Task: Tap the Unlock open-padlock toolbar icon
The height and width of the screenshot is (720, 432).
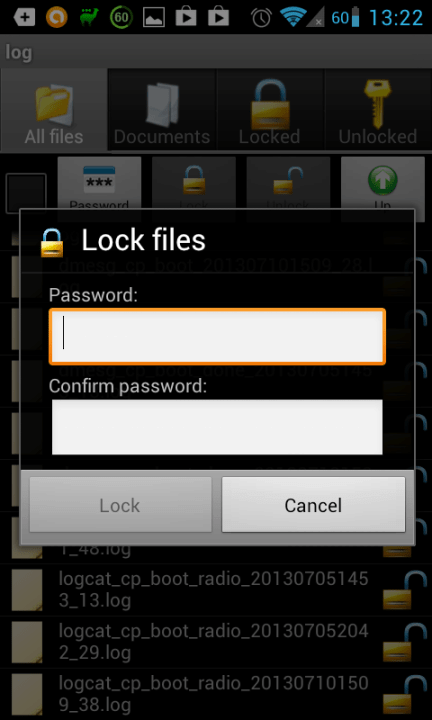Action: click(288, 183)
